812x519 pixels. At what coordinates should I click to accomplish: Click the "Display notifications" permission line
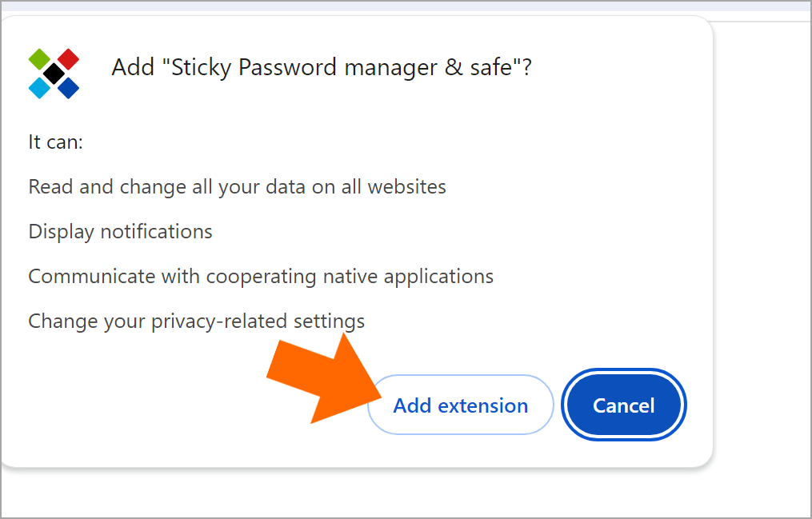(x=120, y=232)
